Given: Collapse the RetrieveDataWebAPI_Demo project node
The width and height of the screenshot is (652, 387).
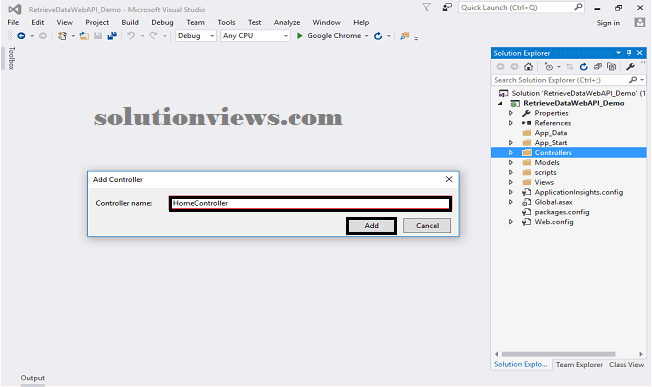Looking at the screenshot, I should click(x=501, y=104).
